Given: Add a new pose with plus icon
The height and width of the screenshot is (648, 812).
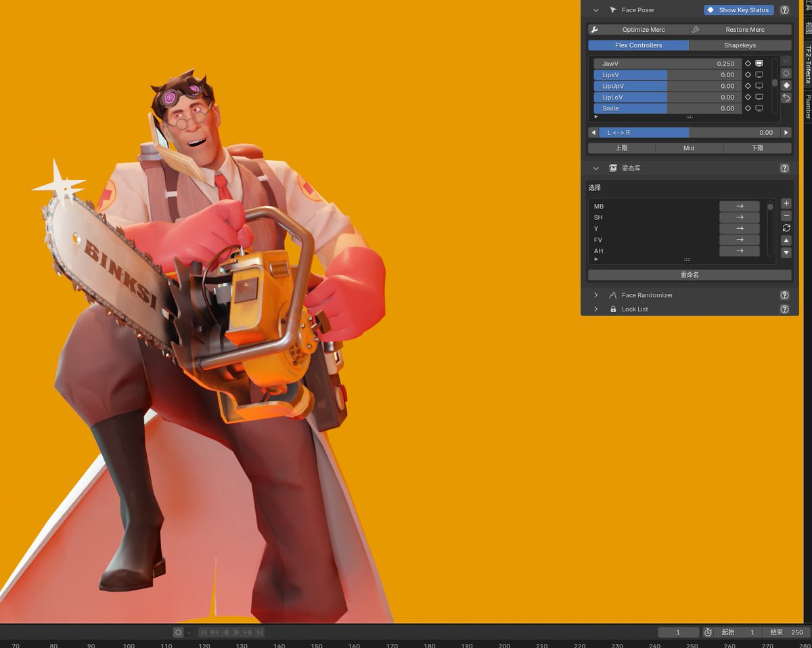Looking at the screenshot, I should coord(786,203).
